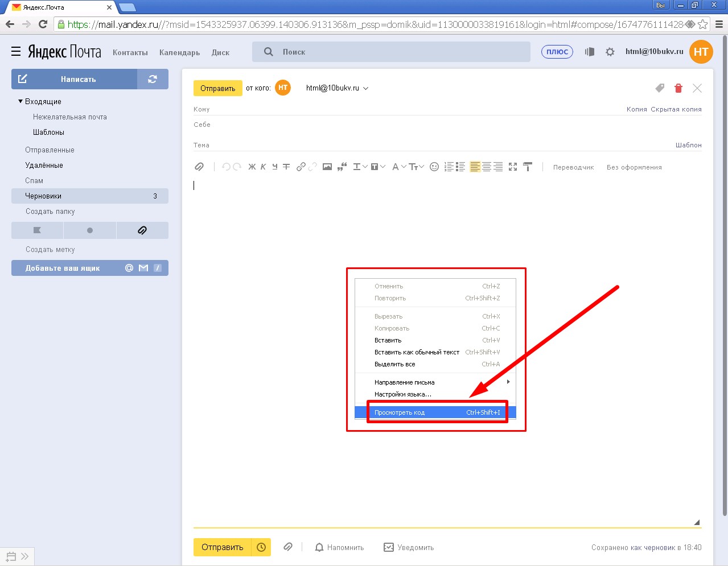Click Добавьте ваш ящик bar
The width and height of the screenshot is (728, 566).
click(x=90, y=268)
